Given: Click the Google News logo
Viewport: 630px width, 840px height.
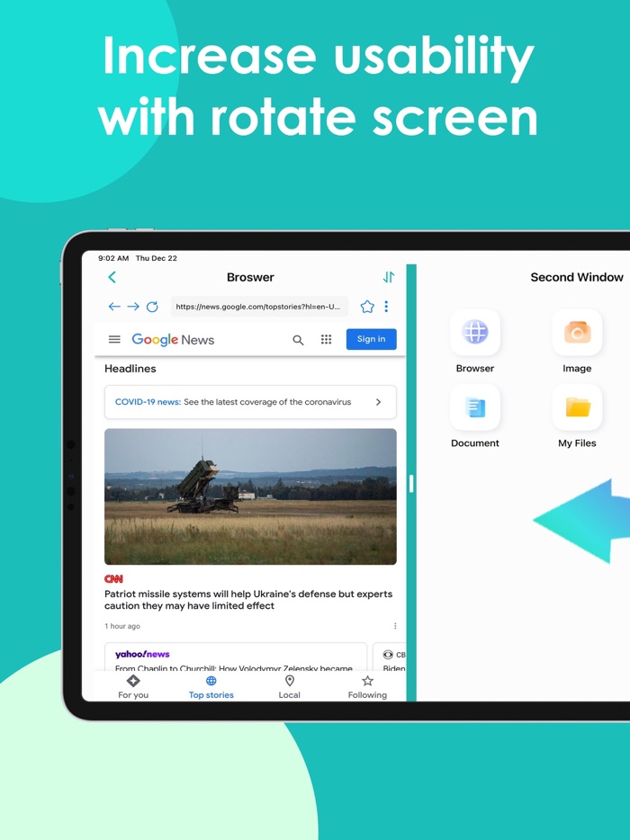Looking at the screenshot, I should (x=173, y=340).
